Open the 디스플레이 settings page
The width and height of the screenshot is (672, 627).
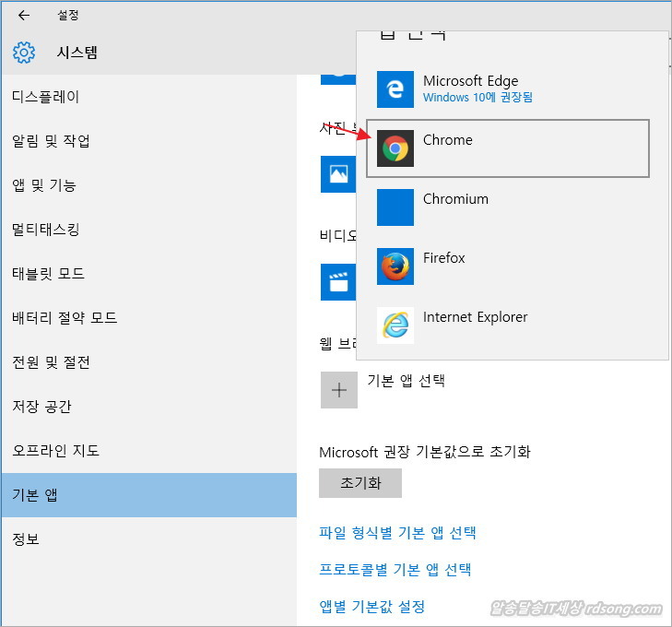point(46,97)
